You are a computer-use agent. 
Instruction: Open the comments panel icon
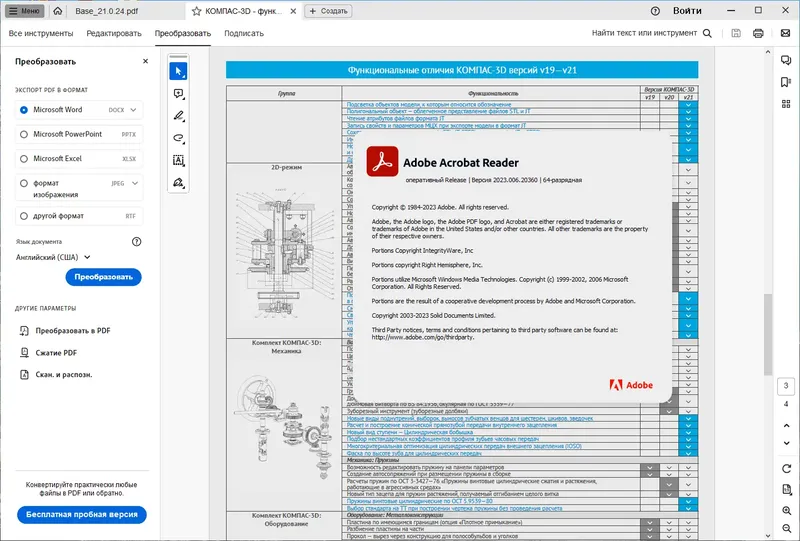coord(786,60)
